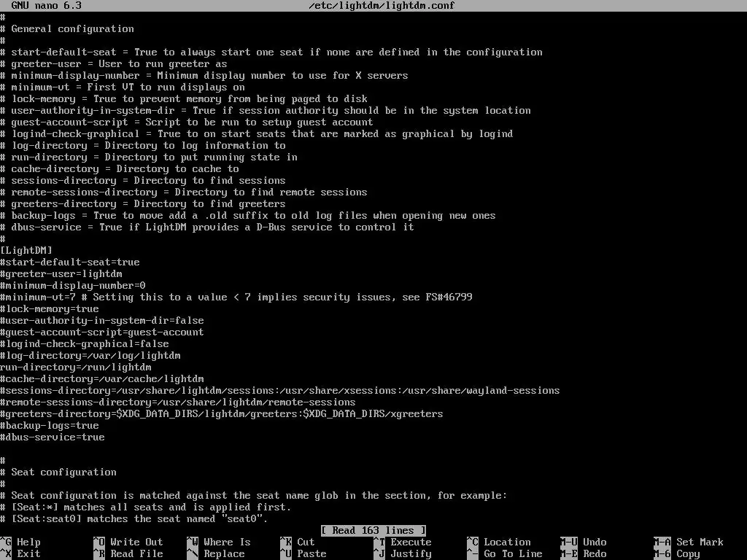
Task: Choose the Replace shortcut
Action: coord(216,554)
